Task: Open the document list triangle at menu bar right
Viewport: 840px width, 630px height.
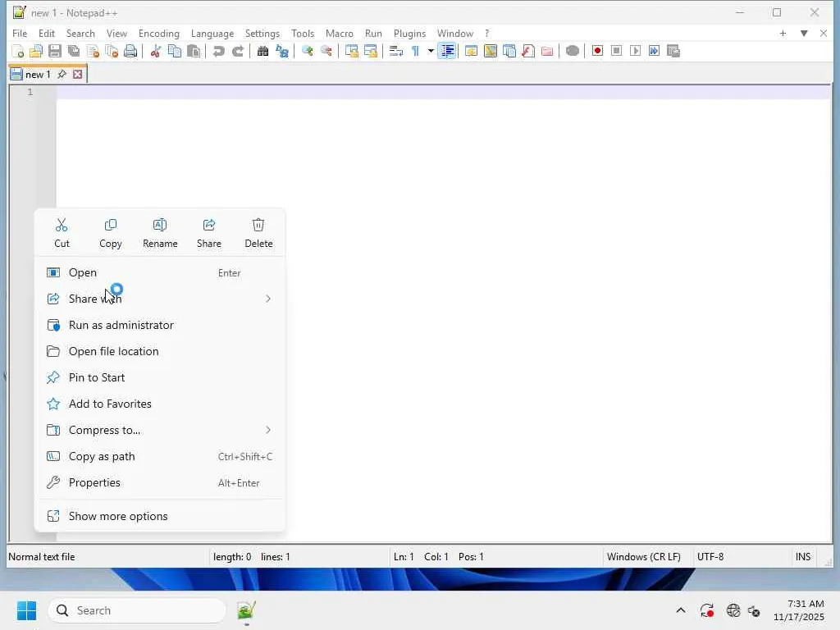Action: (804, 33)
